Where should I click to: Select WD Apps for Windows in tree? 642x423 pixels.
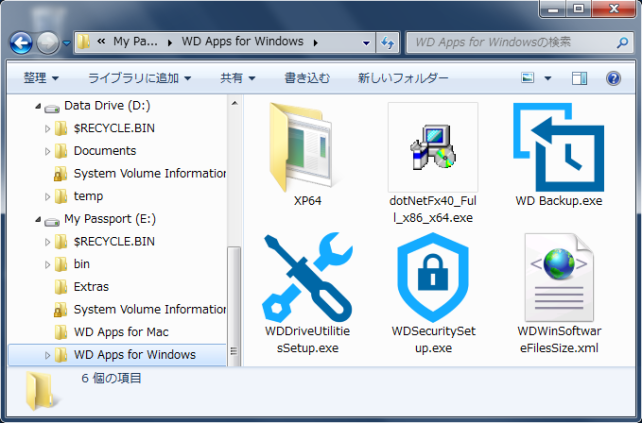(135, 355)
